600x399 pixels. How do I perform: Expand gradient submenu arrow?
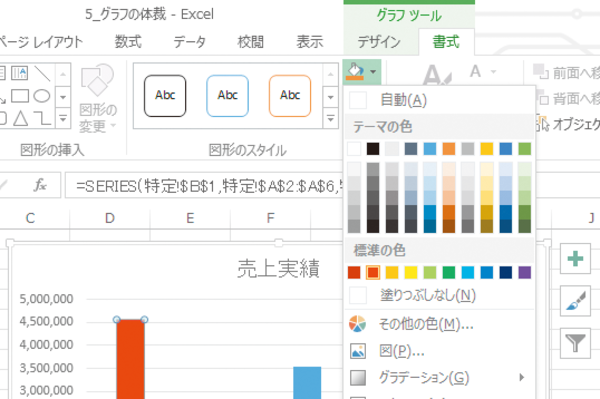522,378
